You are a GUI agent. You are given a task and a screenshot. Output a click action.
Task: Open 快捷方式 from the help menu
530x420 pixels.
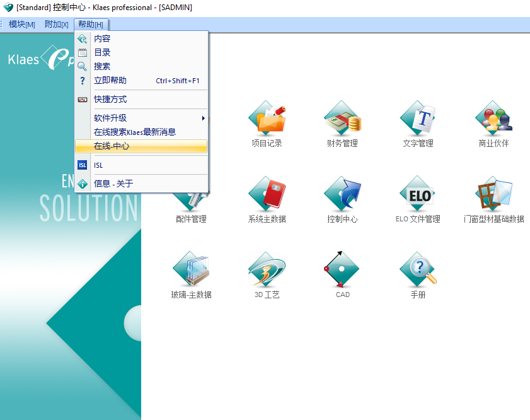pos(141,100)
